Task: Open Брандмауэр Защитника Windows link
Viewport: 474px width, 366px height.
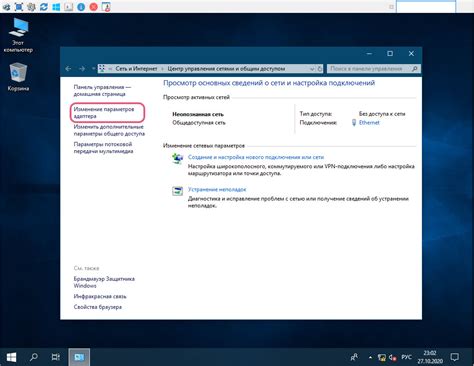Action: (104, 282)
